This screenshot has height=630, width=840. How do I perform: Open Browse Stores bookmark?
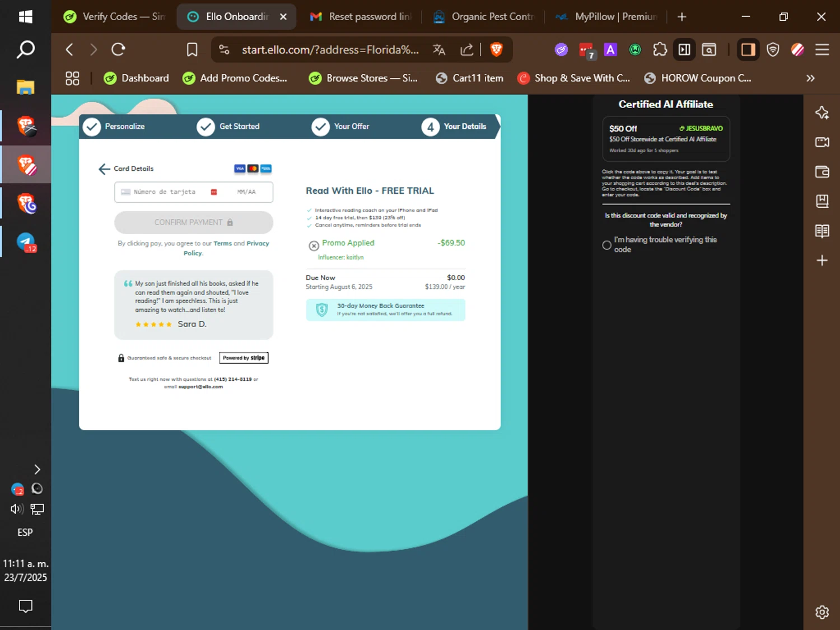[363, 78]
